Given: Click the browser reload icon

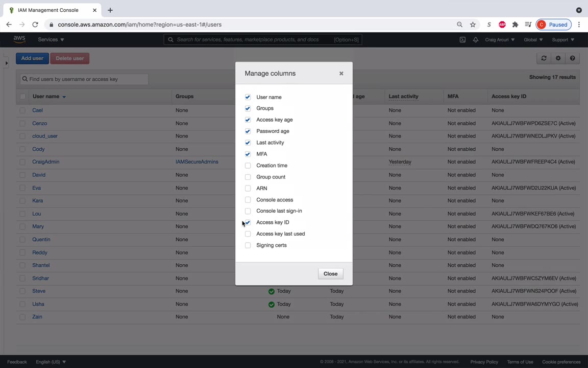Looking at the screenshot, I should [35, 25].
